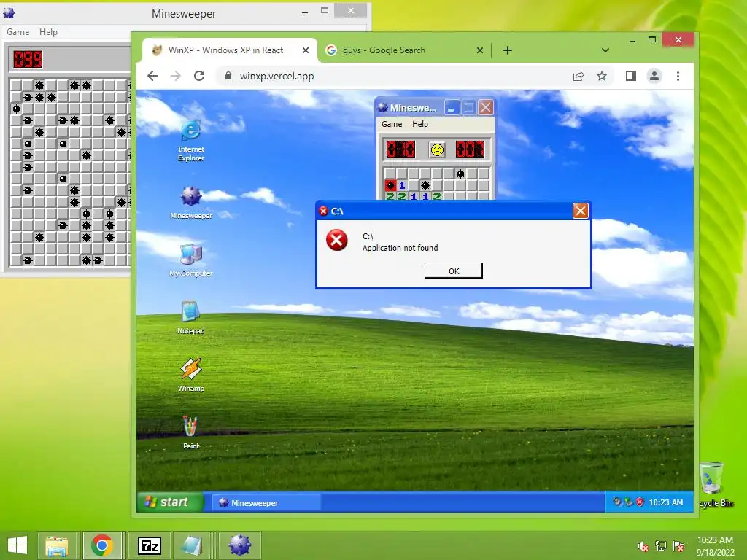747x560 pixels.
Task: Click the Chrome forward arrow
Action: point(176,76)
